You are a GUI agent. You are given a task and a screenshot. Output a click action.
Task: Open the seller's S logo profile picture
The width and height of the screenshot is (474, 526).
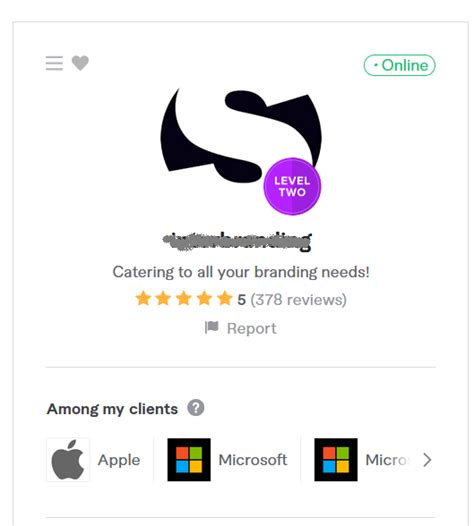point(241,135)
